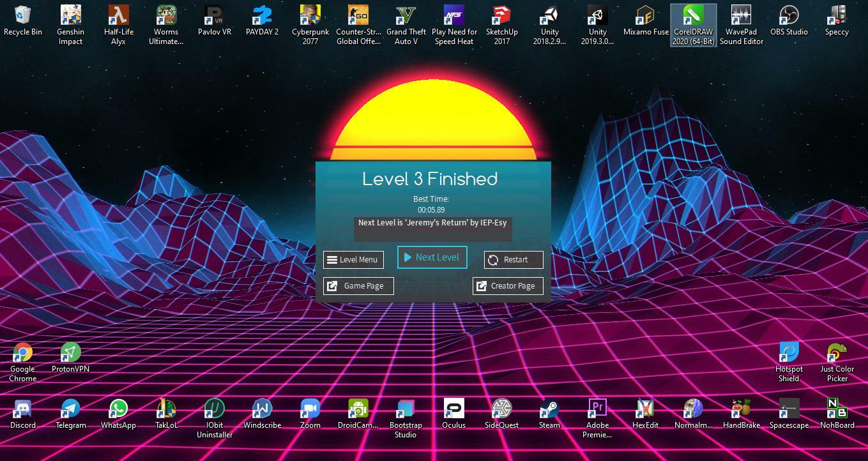Select the Just Color Picker shortcut
This screenshot has height=461, width=868.
coord(837,353)
